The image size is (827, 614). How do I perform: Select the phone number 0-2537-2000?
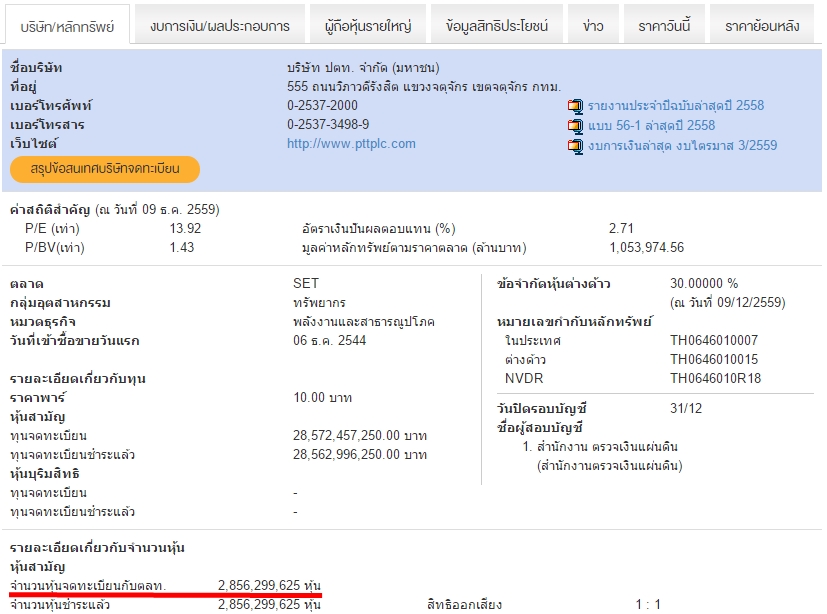[x=322, y=105]
